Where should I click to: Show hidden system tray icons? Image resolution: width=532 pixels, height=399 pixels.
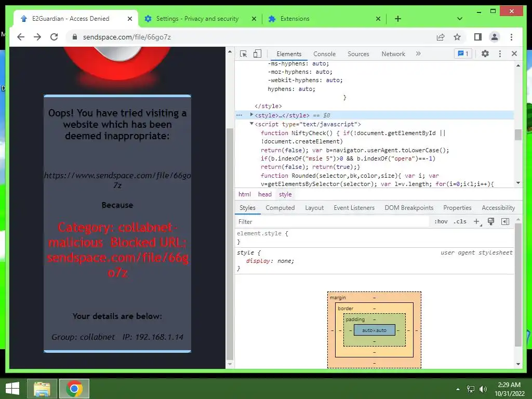[458, 389]
